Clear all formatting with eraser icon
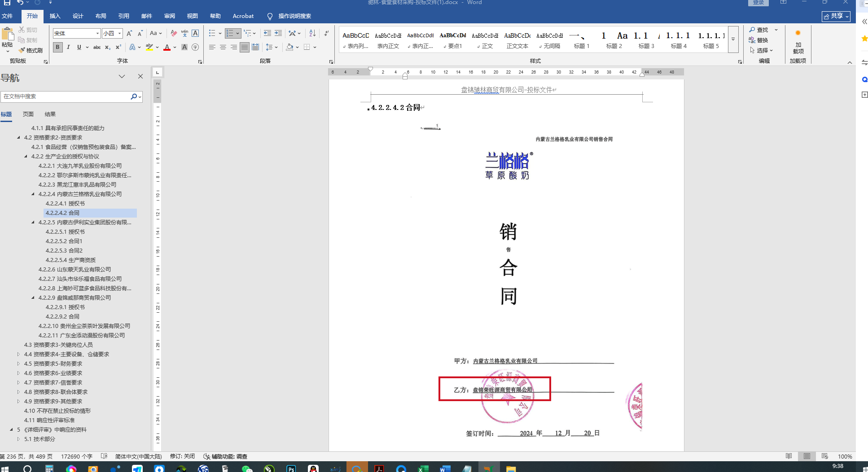 pos(174,33)
